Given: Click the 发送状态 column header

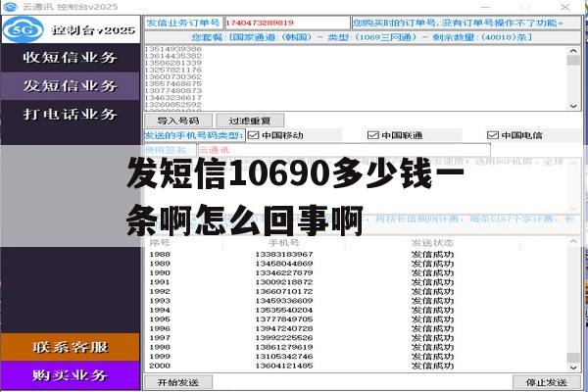Looking at the screenshot, I should 432,243.
